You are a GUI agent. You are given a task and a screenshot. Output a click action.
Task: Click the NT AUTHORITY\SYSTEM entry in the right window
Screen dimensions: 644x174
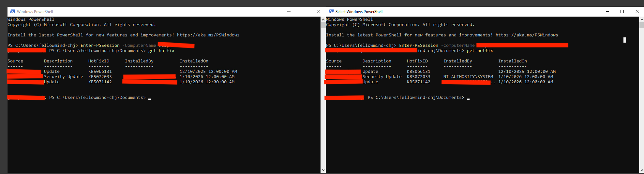[468, 77]
